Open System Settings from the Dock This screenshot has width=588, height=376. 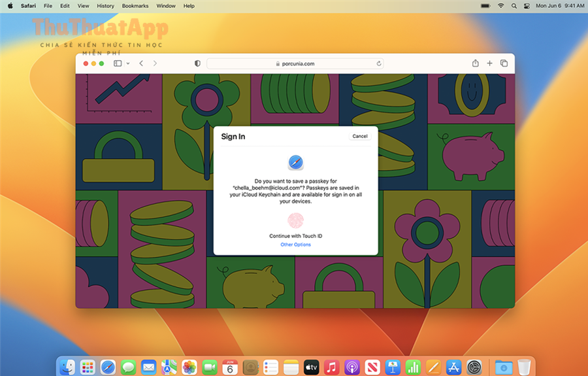[474, 367]
